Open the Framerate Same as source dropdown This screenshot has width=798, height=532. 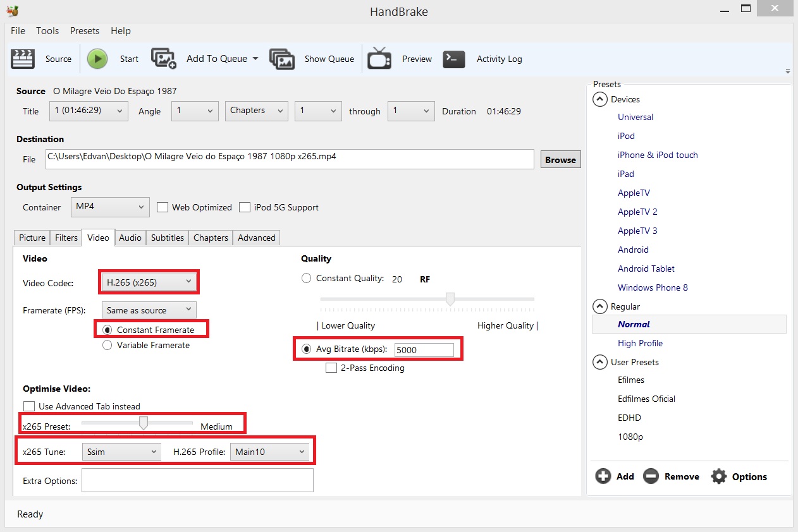pyautogui.click(x=149, y=310)
